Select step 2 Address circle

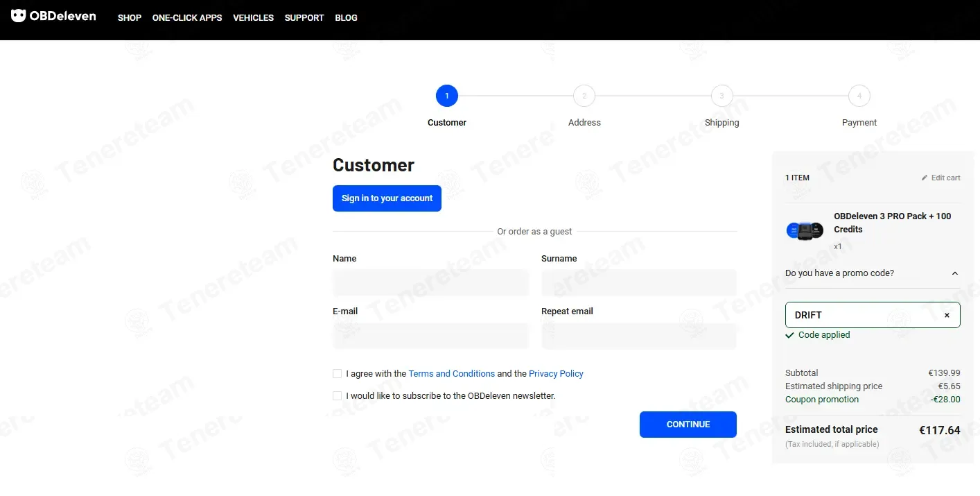coord(584,96)
